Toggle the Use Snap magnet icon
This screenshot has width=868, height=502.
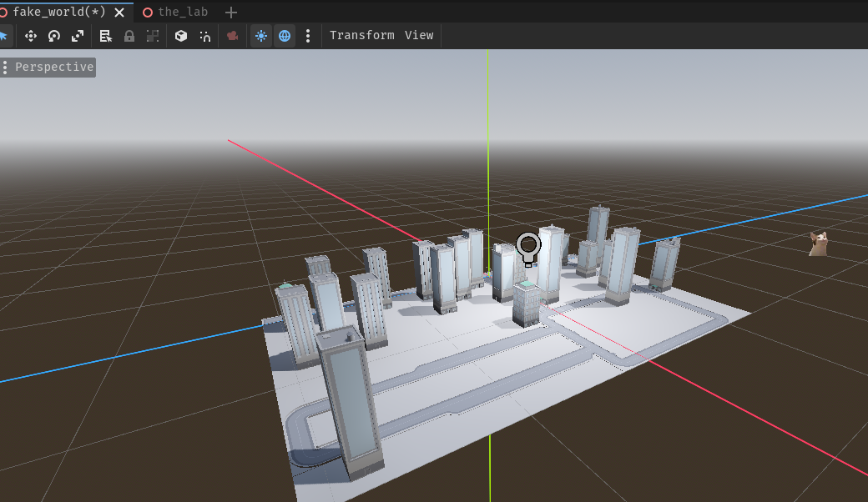(204, 36)
